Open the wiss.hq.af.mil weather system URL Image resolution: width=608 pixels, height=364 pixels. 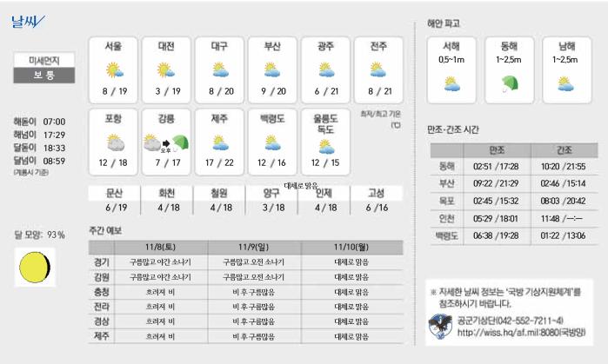point(520,332)
